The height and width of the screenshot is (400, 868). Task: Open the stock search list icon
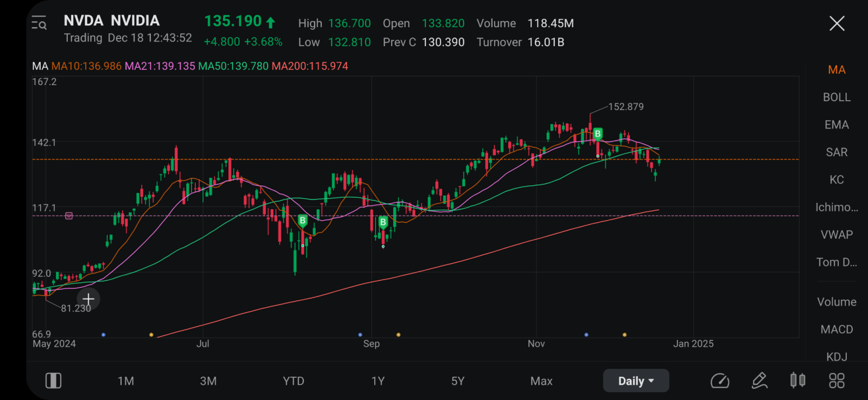39,23
